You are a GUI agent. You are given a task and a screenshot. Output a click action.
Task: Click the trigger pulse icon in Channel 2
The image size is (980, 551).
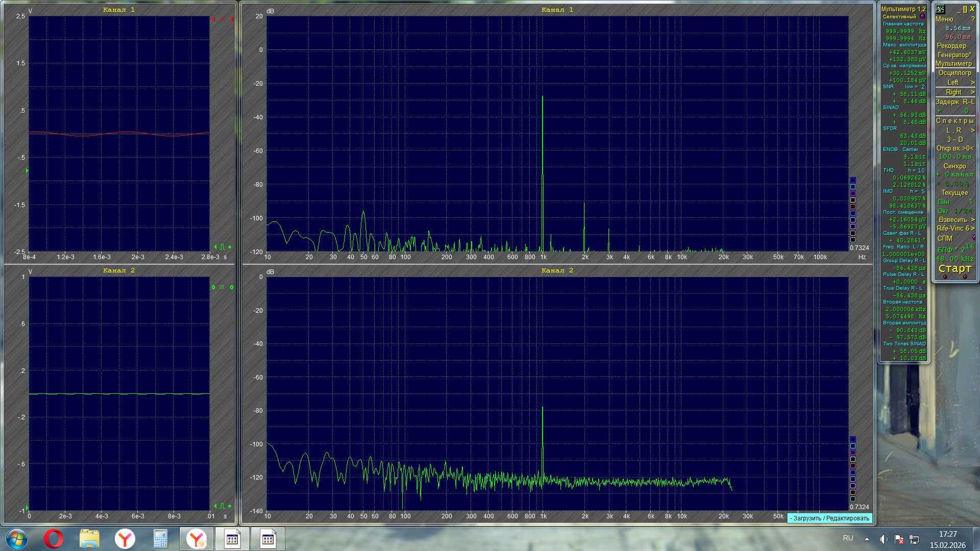(x=222, y=506)
